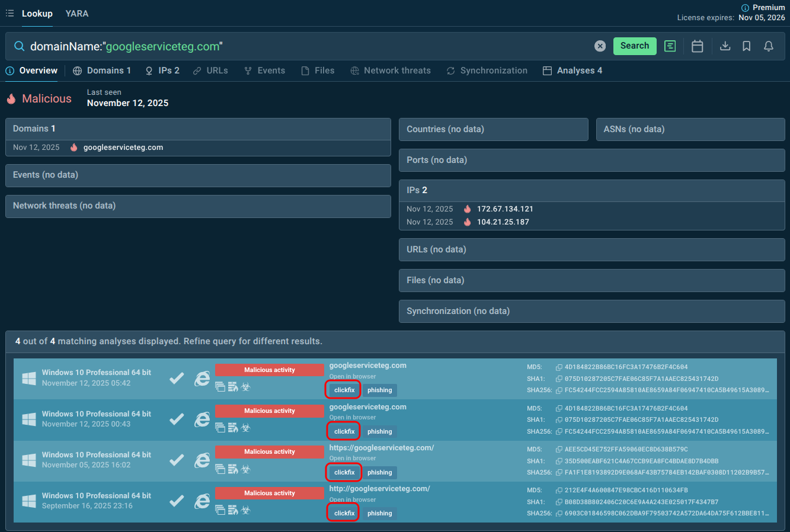Click the query builder icon beside Search
790x532 pixels.
[x=670, y=46]
